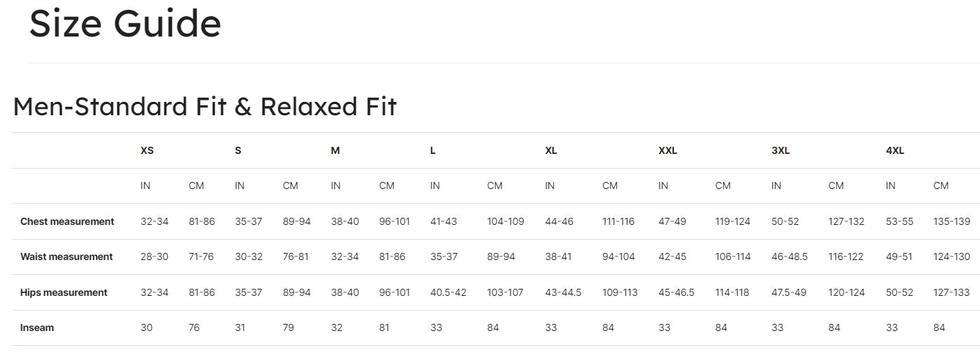
Task: Click chest value 104-109 cm for L
Action: pos(505,221)
